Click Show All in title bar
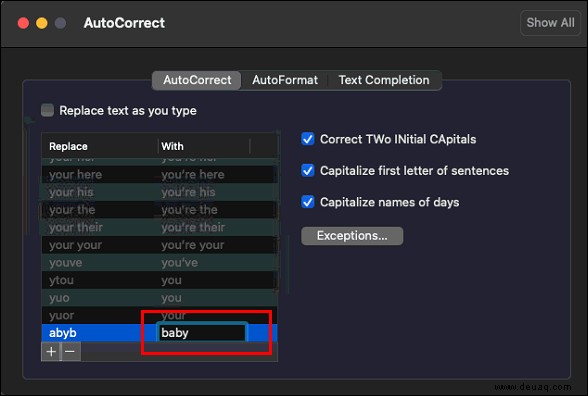Image resolution: width=588 pixels, height=396 pixels. (550, 23)
